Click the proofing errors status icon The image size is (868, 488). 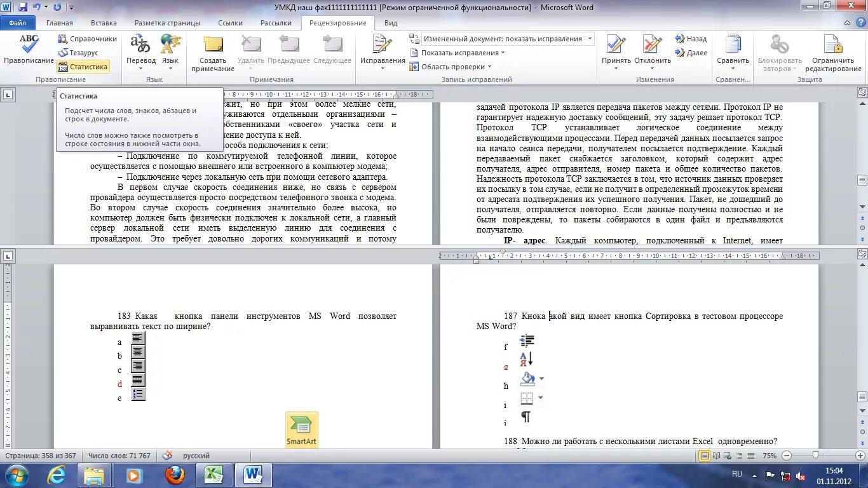coord(167,456)
